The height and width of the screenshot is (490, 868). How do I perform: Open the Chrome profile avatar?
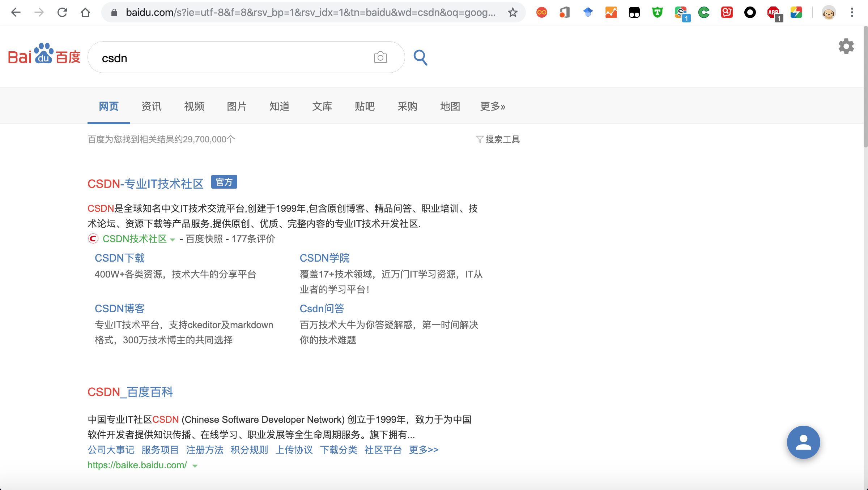coord(829,13)
